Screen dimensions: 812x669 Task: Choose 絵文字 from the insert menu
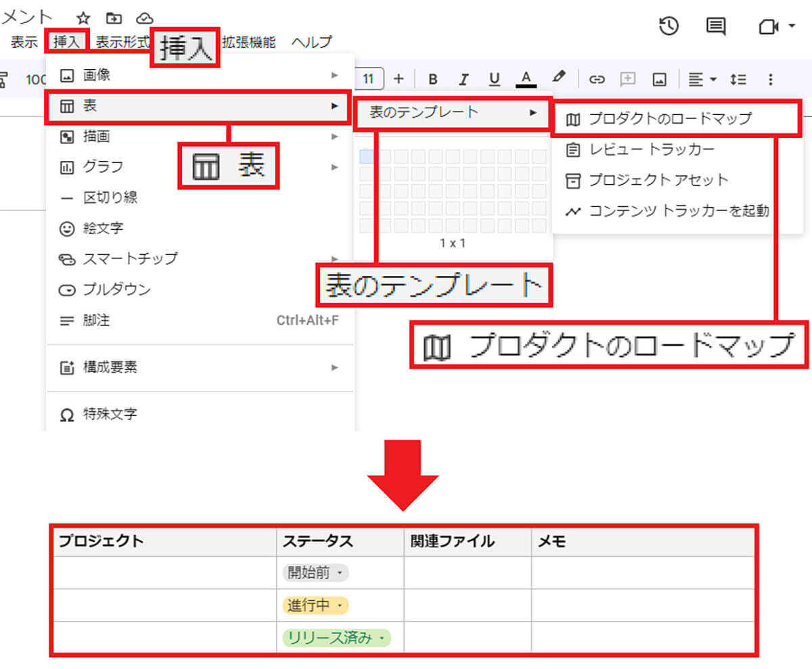point(200,229)
